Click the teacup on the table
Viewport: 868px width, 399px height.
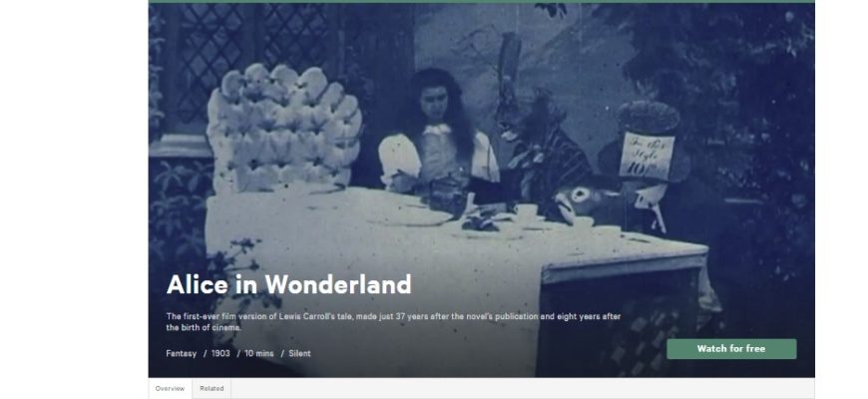[x=525, y=213]
